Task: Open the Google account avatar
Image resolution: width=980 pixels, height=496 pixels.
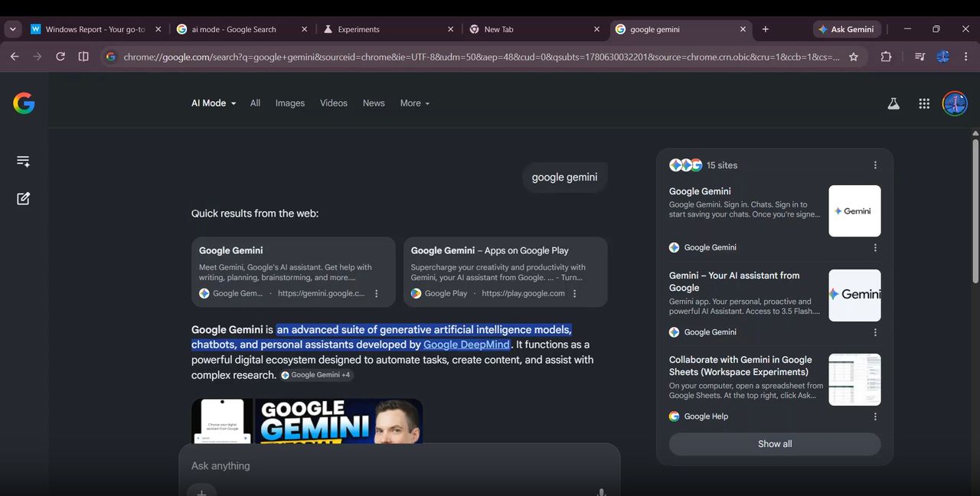Action: pos(955,103)
